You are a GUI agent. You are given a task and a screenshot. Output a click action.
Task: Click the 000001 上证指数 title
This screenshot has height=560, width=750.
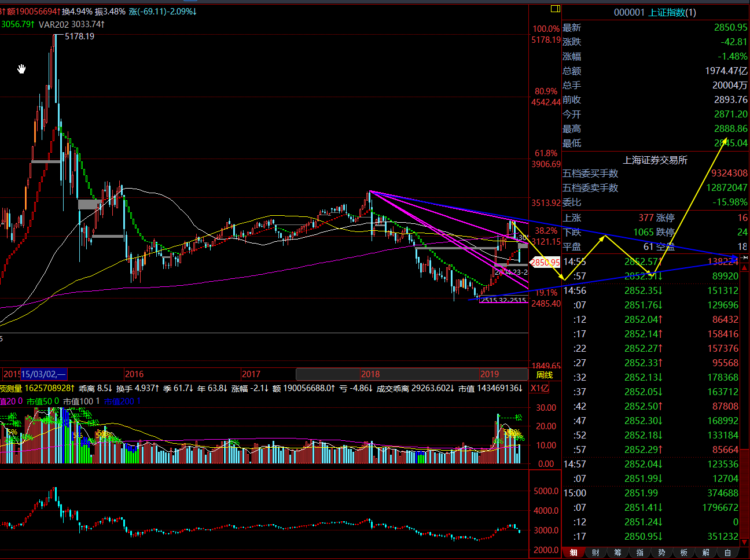655,12
